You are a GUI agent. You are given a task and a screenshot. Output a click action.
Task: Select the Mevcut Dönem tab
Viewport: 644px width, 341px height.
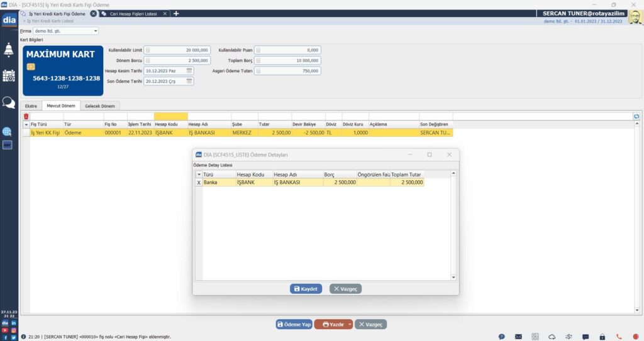point(61,106)
